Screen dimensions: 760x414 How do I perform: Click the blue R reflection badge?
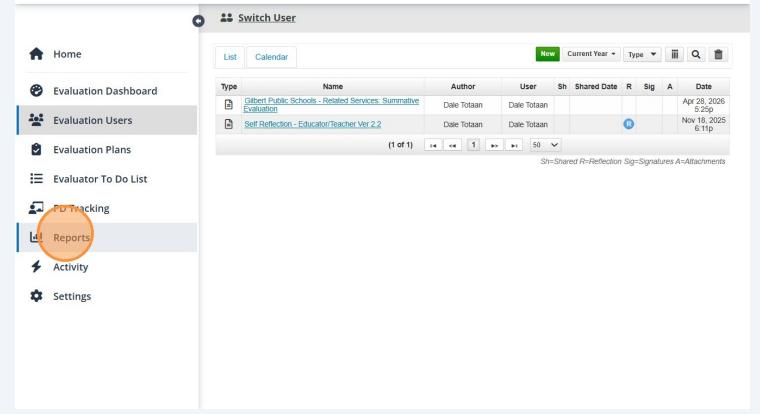point(629,124)
